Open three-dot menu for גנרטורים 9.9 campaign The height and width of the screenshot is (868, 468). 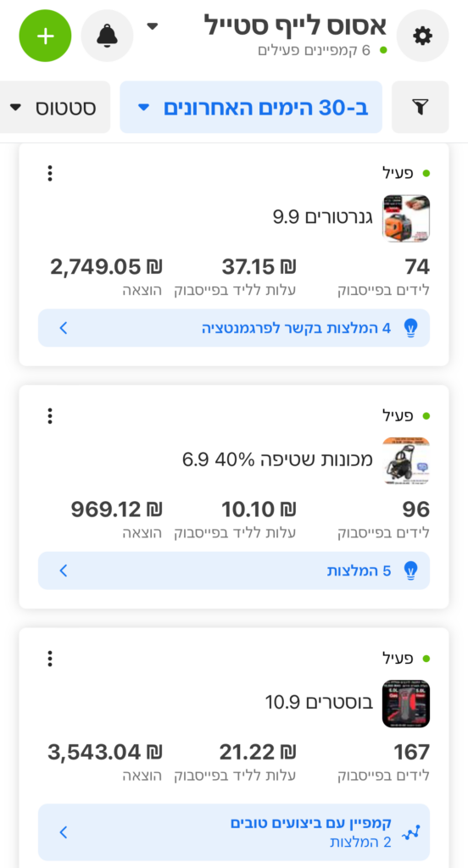click(50, 173)
